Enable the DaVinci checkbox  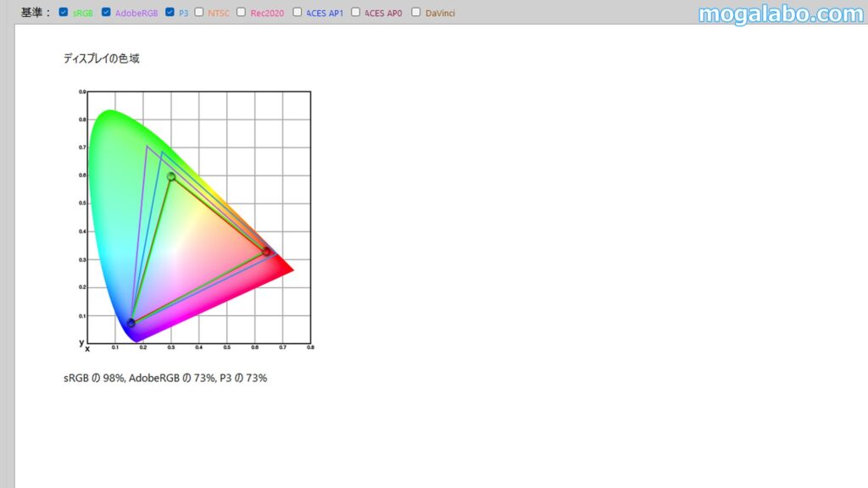pyautogui.click(x=415, y=12)
